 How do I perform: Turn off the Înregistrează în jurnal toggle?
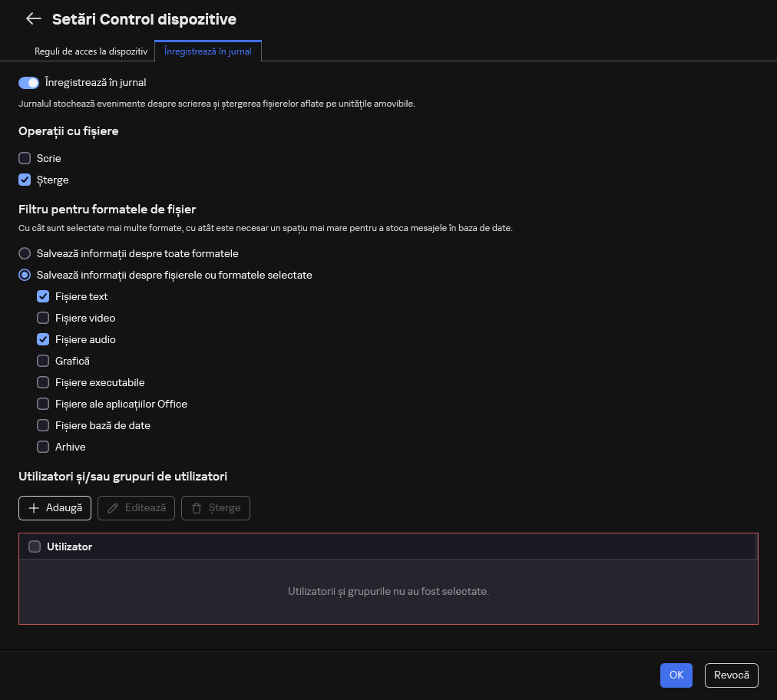29,82
